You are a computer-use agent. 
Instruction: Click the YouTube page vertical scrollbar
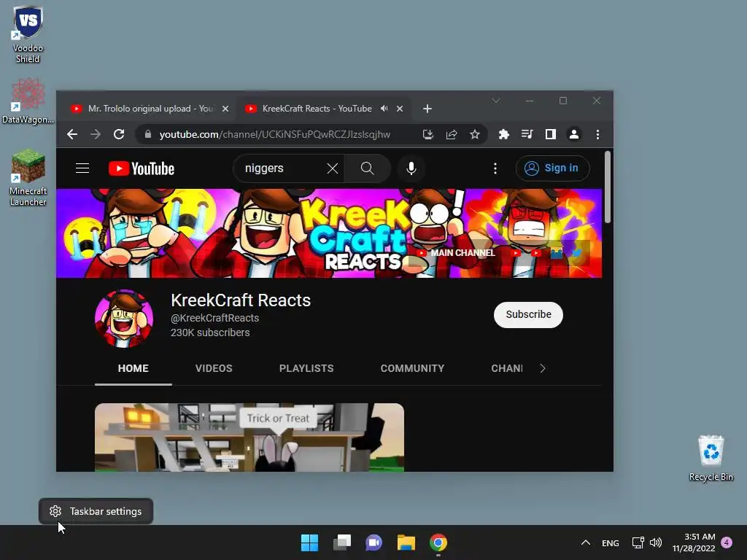coord(608,187)
